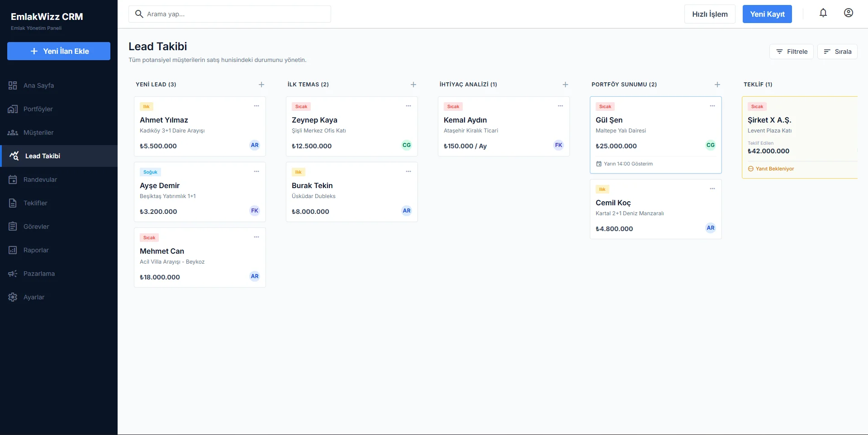This screenshot has width=868, height=435.
Task: Go to Ana Sayfa in sidebar
Action: [x=59, y=85]
